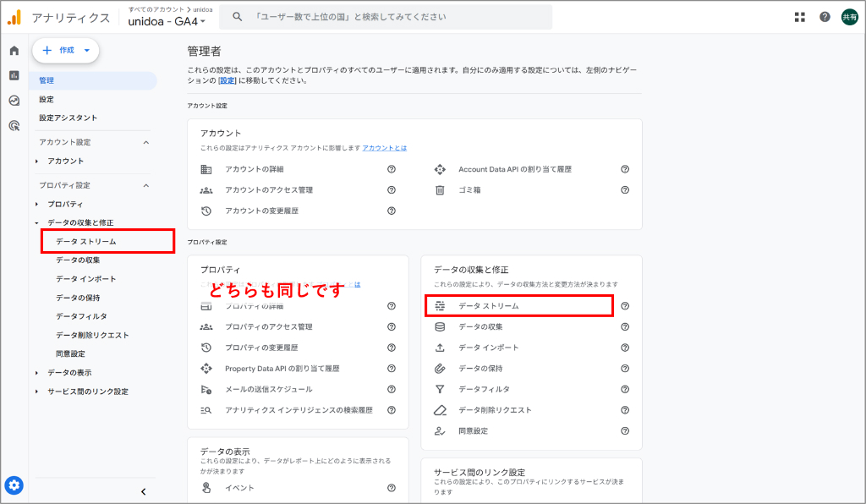Click the search field in header
Screen dimensions: 866x504
(386, 17)
